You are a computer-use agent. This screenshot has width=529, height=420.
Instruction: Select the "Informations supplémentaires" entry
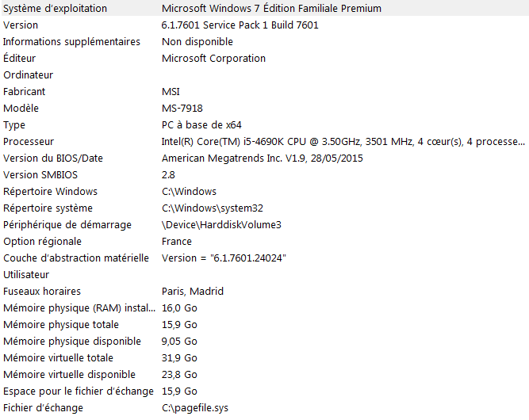(71, 42)
